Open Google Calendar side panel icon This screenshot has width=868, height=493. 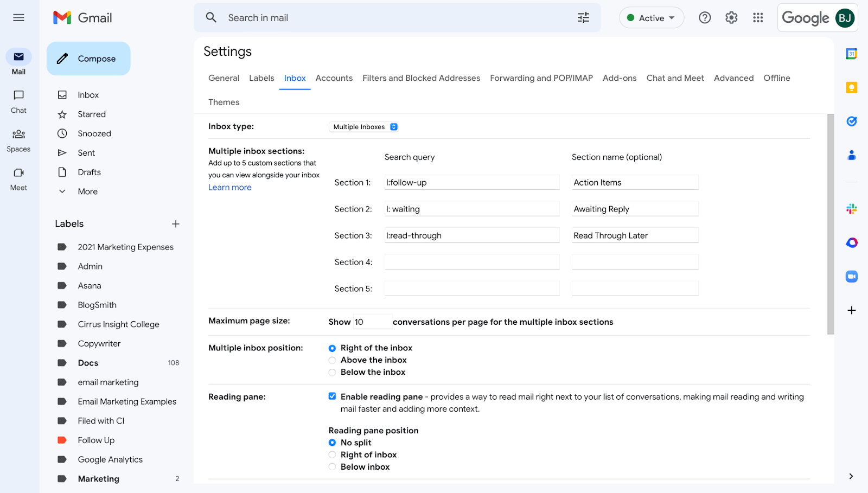(851, 54)
